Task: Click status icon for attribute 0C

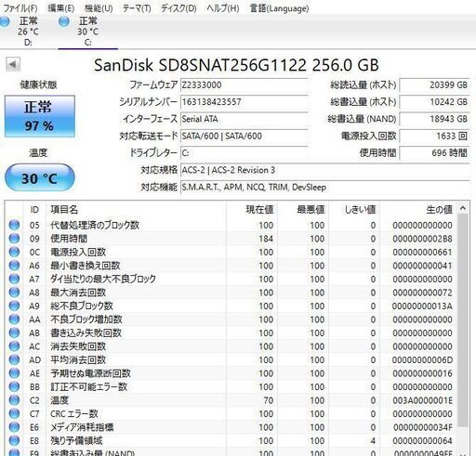Action: coord(14,252)
